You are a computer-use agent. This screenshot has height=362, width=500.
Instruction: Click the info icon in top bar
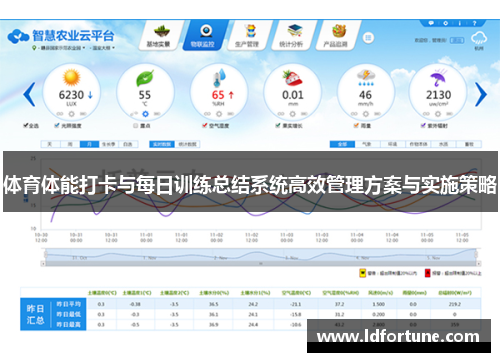(460, 23)
